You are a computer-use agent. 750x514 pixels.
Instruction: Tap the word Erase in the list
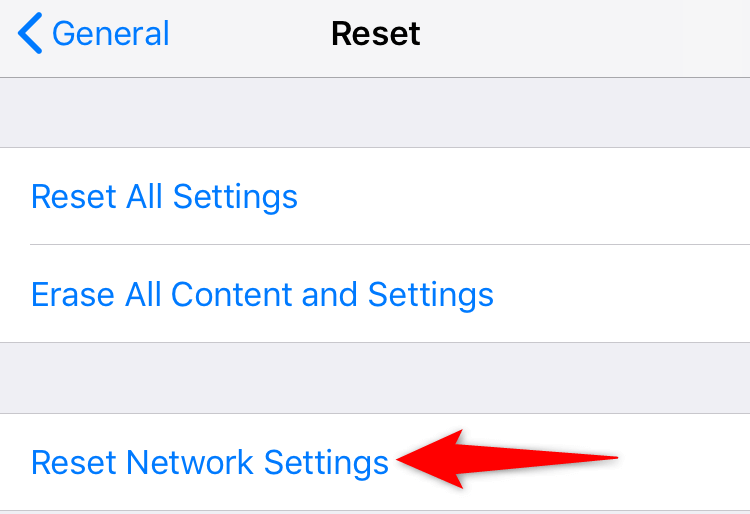pos(73,295)
